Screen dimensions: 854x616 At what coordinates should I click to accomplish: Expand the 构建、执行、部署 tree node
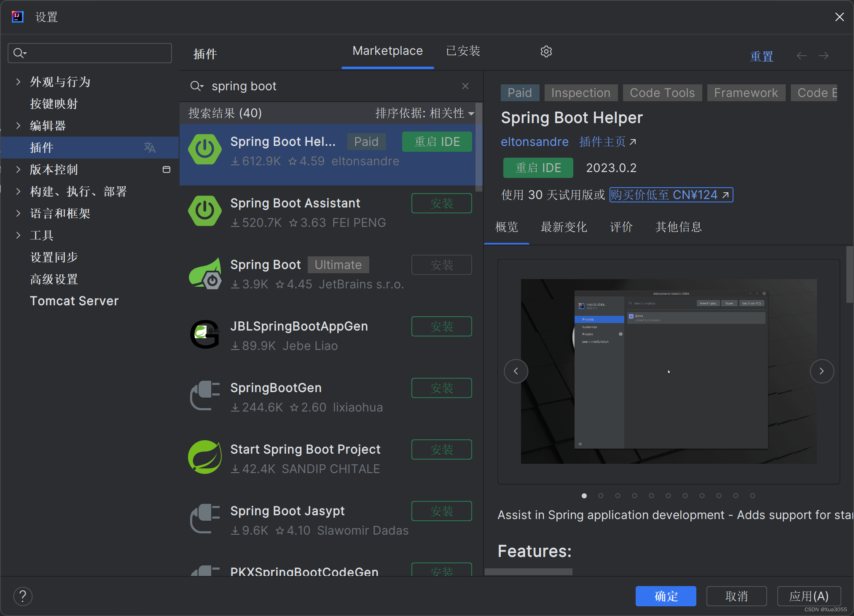click(x=18, y=191)
